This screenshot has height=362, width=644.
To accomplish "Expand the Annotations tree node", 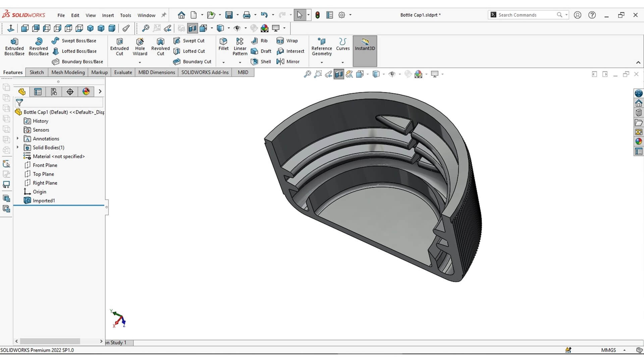I will [18, 138].
